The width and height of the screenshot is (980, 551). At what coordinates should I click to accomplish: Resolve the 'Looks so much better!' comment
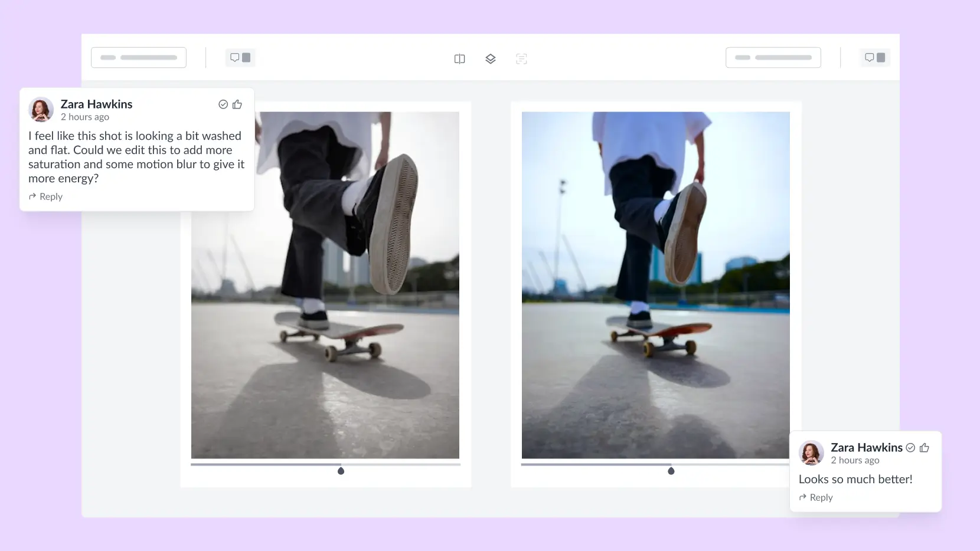point(910,448)
